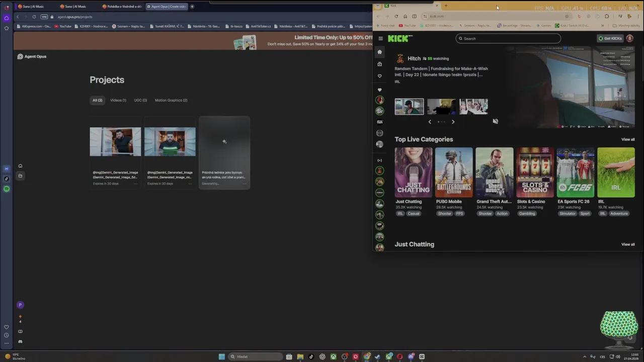Open Kick user avatar menu
This screenshot has width=644, height=362.
click(629, 38)
